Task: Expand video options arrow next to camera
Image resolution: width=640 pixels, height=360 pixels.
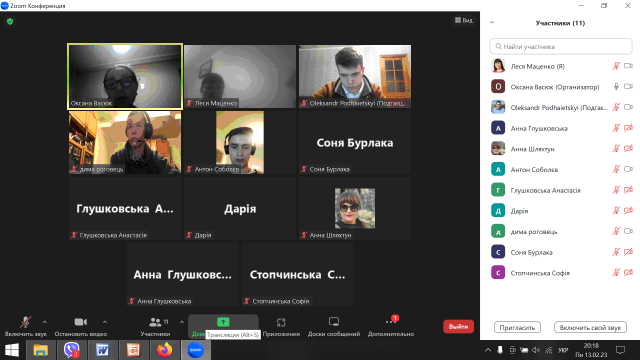Action: pyautogui.click(x=105, y=322)
